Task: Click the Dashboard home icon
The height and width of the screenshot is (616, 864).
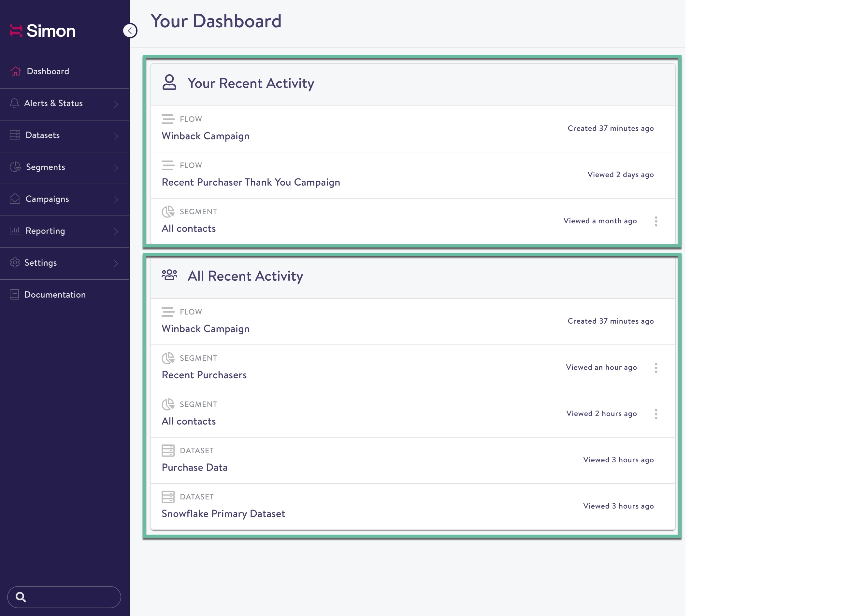Action: (x=16, y=71)
